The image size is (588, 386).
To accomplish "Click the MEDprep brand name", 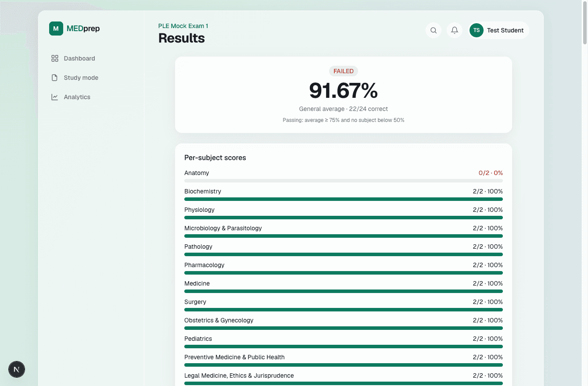I will pyautogui.click(x=83, y=29).
